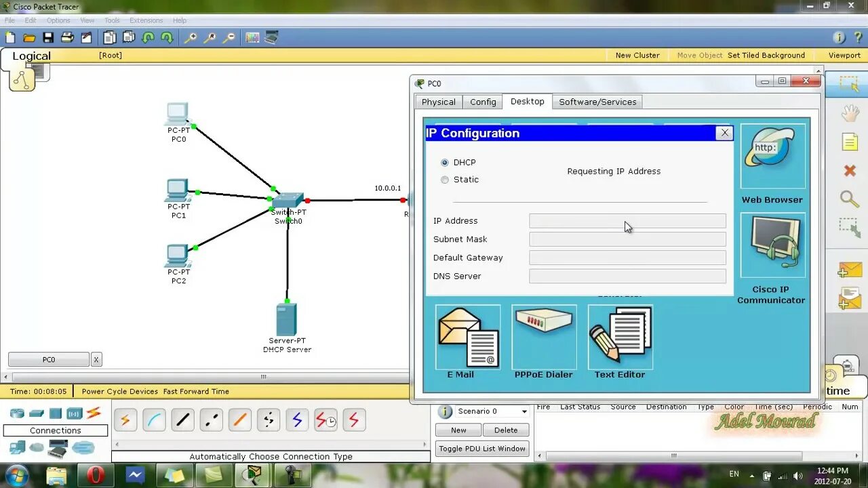The image size is (868, 488).
Task: Open the Options menu
Action: pos(58,20)
